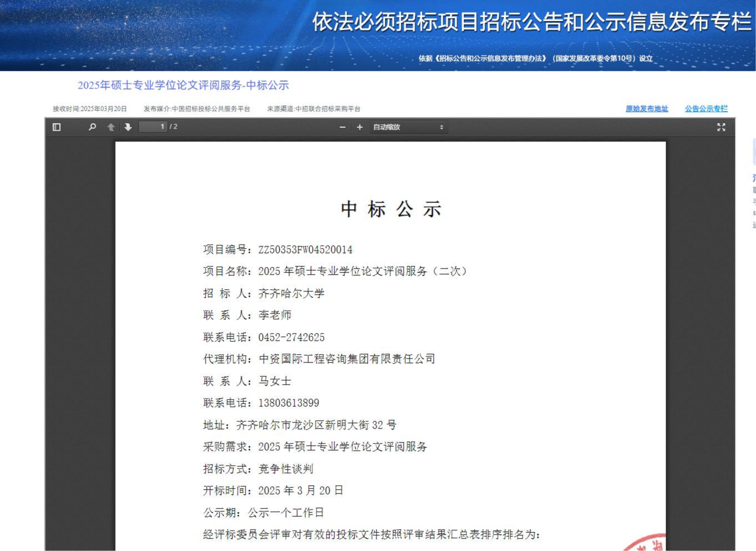Click the project number ZZ50353FW04520014 text
756x551 pixels.
(x=305, y=250)
